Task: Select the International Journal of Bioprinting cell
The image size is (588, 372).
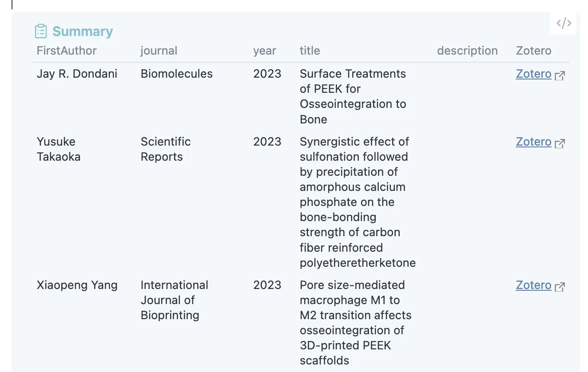Action: pyautogui.click(x=174, y=300)
